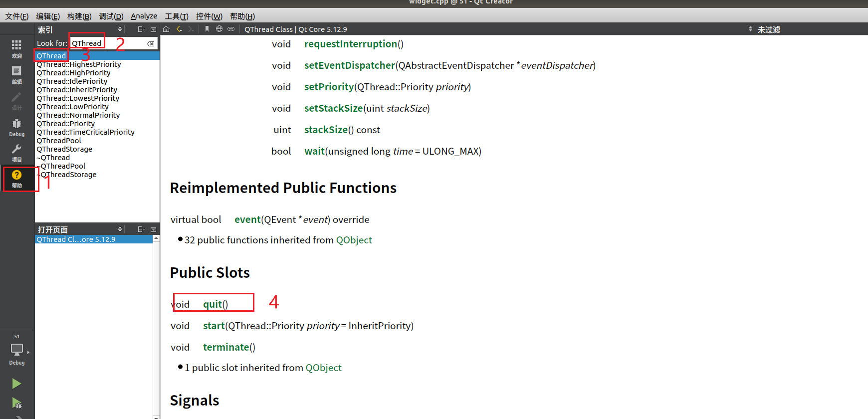Open the wait function link
The width and height of the screenshot is (868, 419).
(315, 151)
